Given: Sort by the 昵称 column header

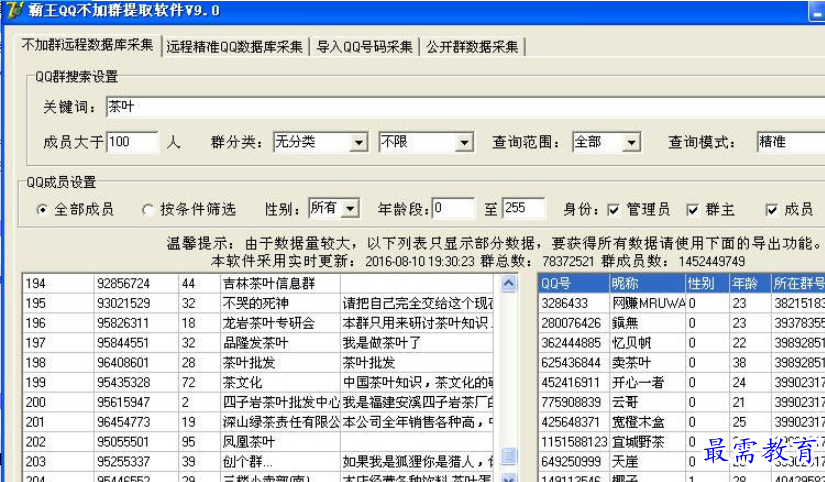Looking at the screenshot, I should click(647, 284).
